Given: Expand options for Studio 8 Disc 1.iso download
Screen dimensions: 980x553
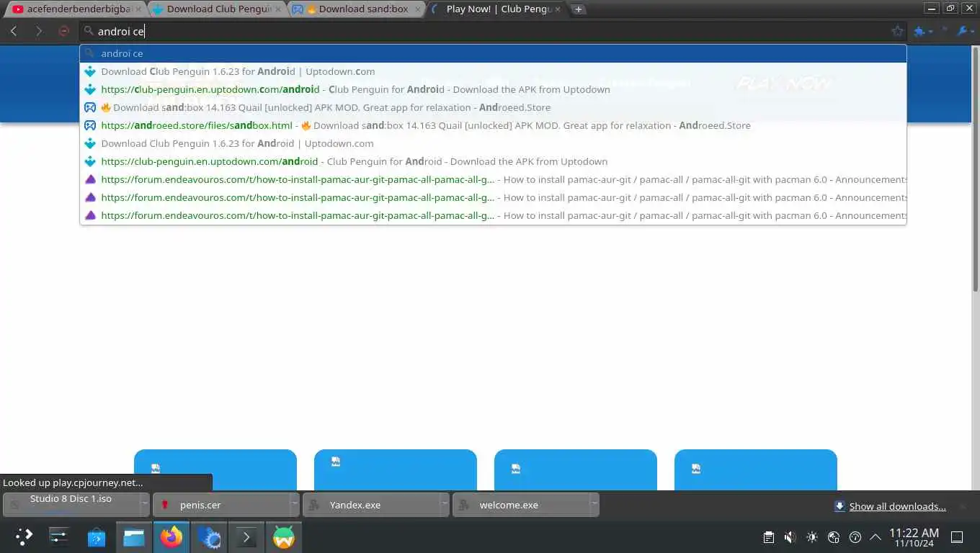Looking at the screenshot, I should pyautogui.click(x=145, y=505).
